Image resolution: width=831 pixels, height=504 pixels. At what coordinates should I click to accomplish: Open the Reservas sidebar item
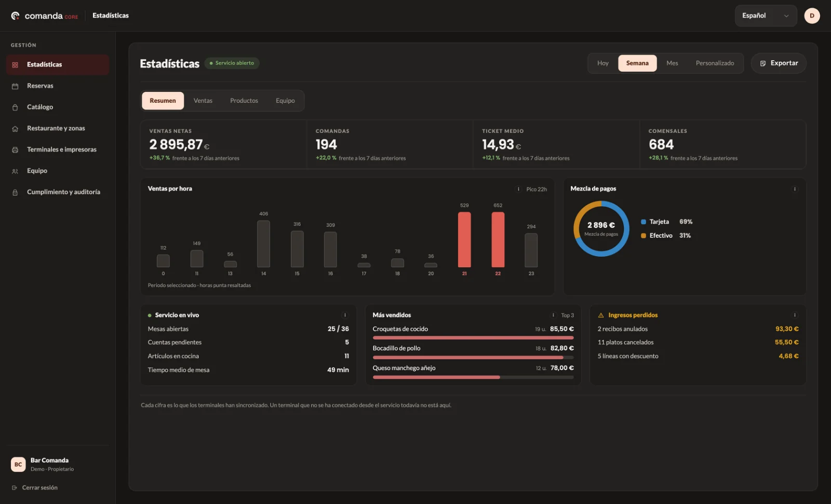(58, 86)
